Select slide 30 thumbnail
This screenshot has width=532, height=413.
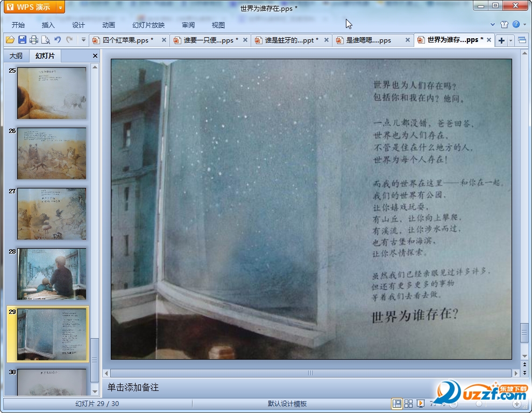[52, 382]
